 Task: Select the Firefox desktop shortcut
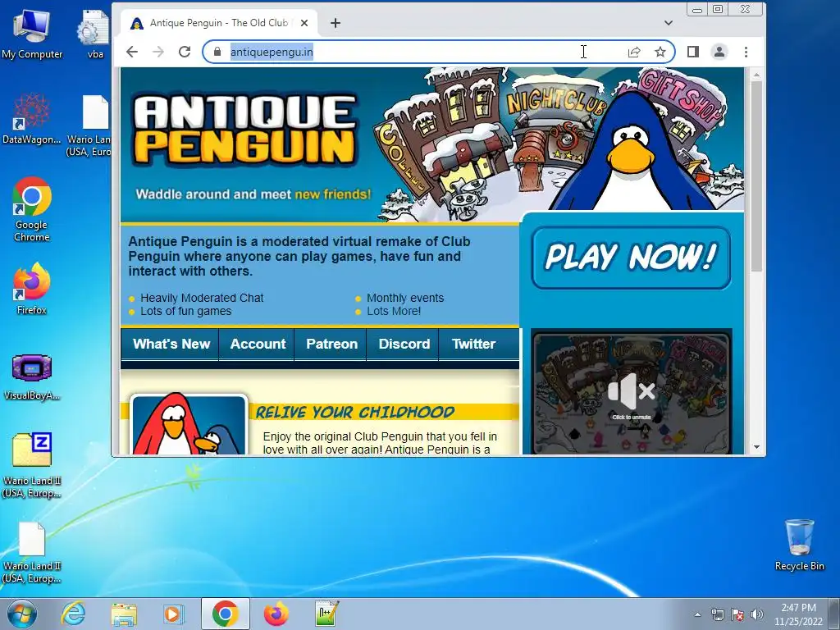(x=32, y=289)
